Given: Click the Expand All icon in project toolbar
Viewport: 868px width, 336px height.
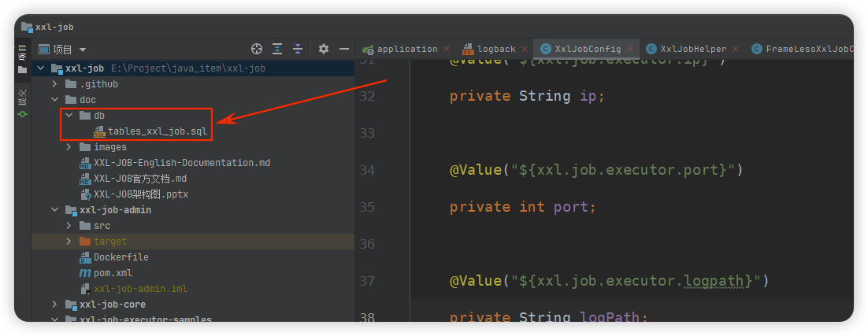Looking at the screenshot, I should [277, 50].
